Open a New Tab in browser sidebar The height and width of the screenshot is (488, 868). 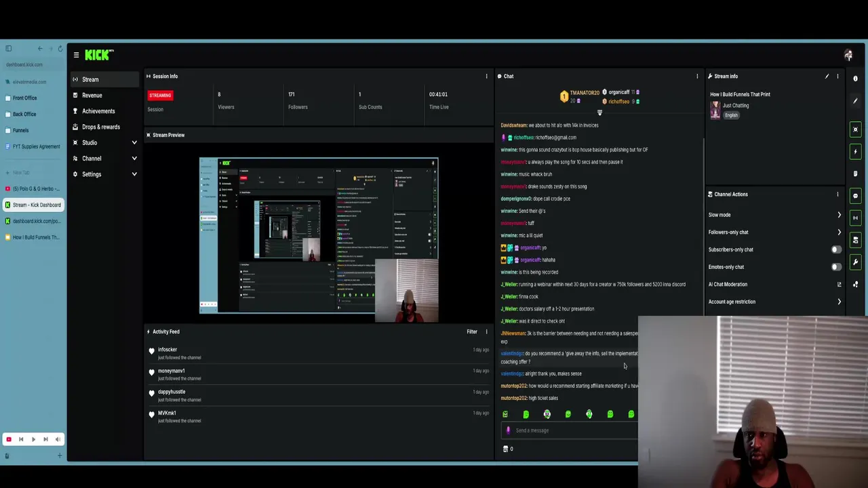pos(20,173)
